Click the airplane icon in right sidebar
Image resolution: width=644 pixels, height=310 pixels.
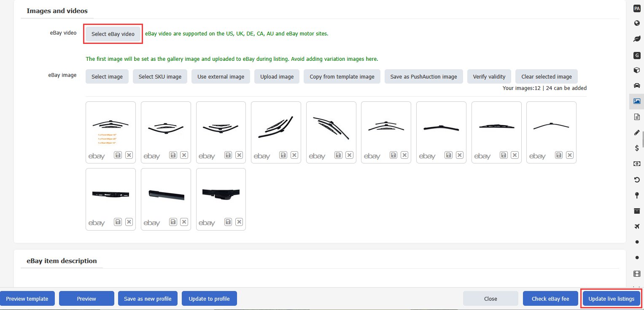tap(637, 226)
